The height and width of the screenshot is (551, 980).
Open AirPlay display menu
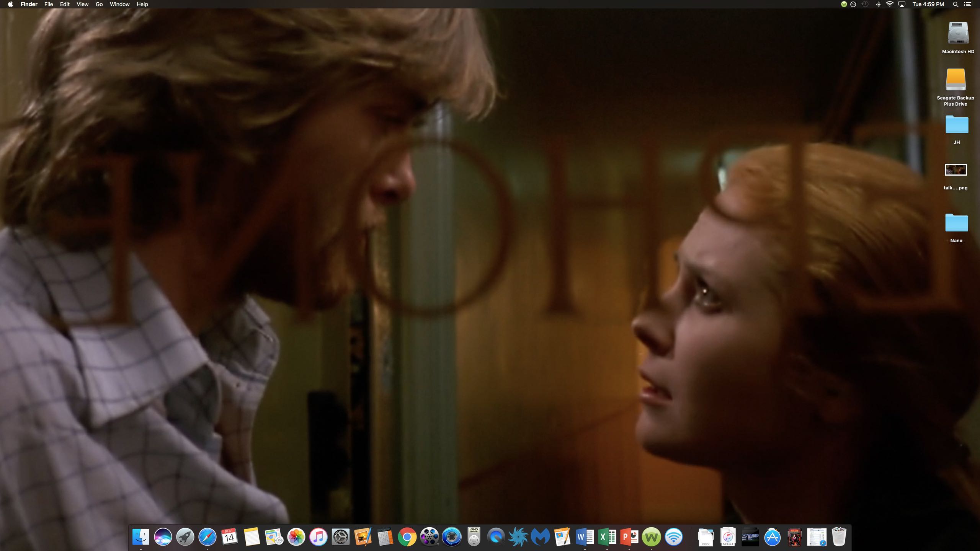coord(902,4)
